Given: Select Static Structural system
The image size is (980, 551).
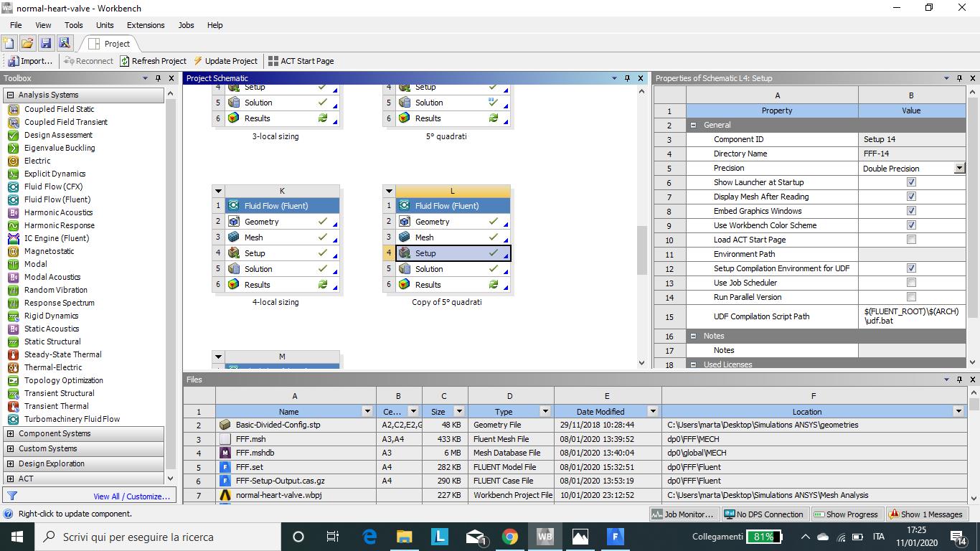Looking at the screenshot, I should pos(52,342).
